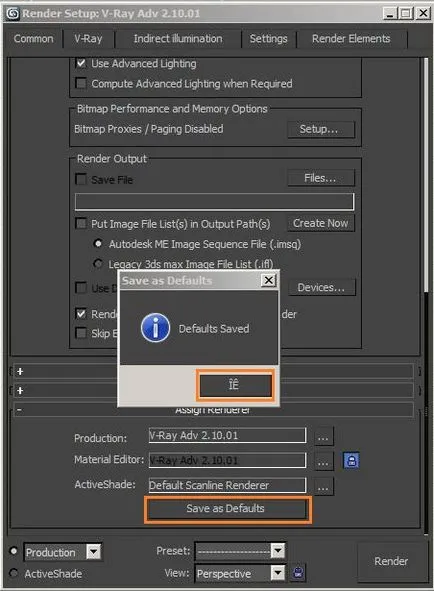
Task: Switch to the Settings tab
Action: click(x=268, y=39)
